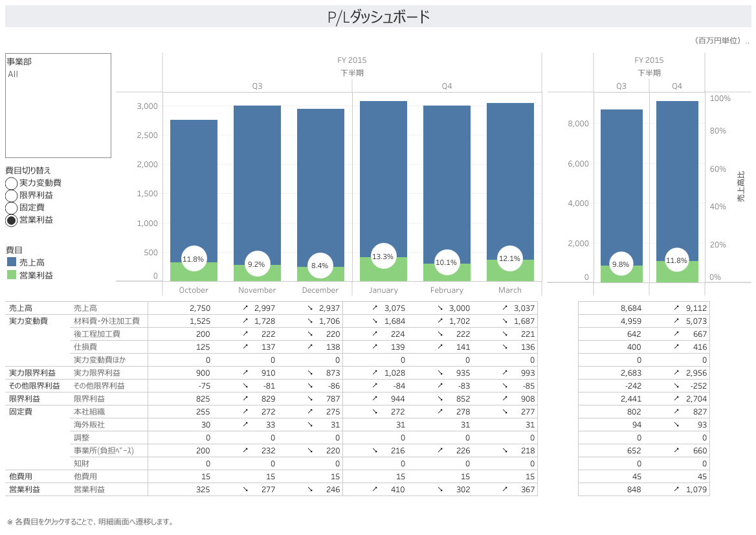
Task: Select the 営業利益 radio option
Action: click(12, 220)
